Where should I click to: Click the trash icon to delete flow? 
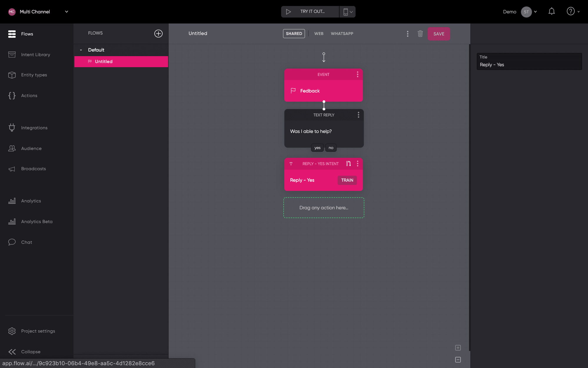pyautogui.click(x=420, y=34)
